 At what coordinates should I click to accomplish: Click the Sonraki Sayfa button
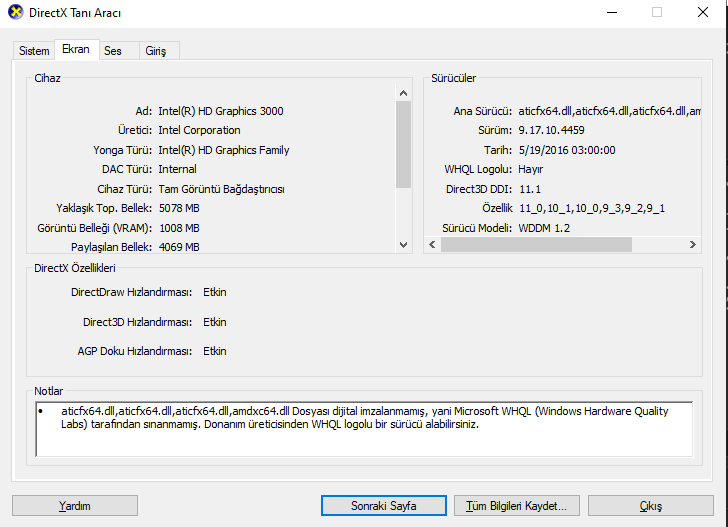pyautogui.click(x=384, y=506)
